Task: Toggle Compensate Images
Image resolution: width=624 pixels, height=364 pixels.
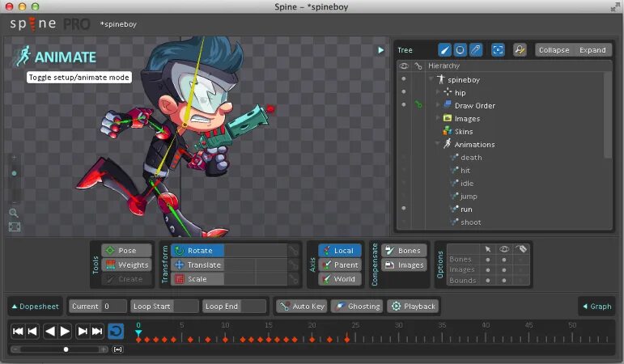Action: [x=404, y=265]
